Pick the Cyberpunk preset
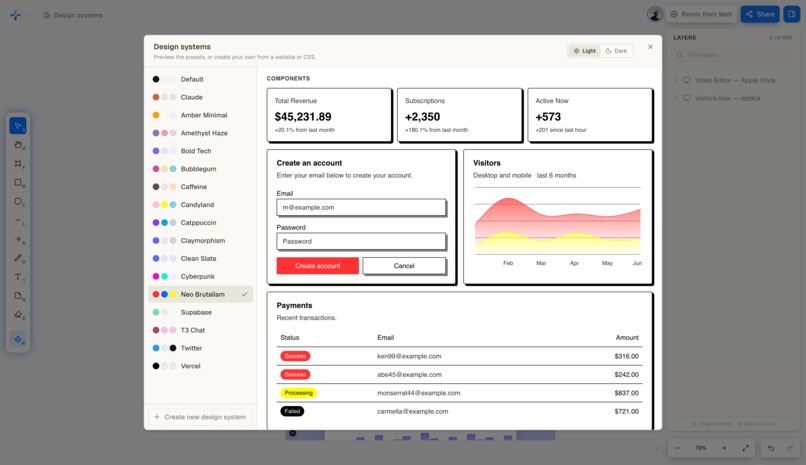The width and height of the screenshot is (806, 465). point(200,276)
